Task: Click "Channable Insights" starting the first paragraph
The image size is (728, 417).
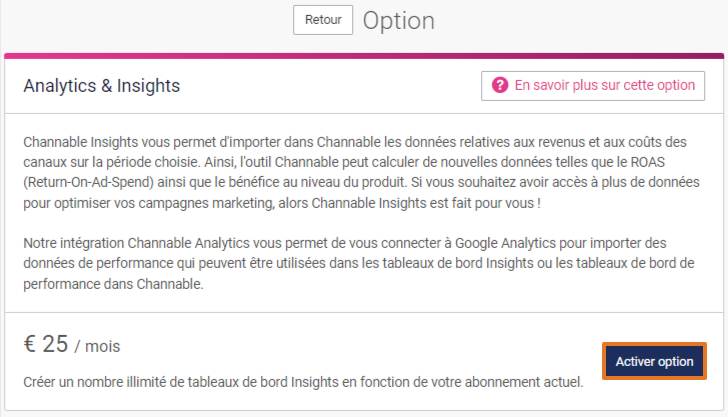Action: tap(81, 142)
